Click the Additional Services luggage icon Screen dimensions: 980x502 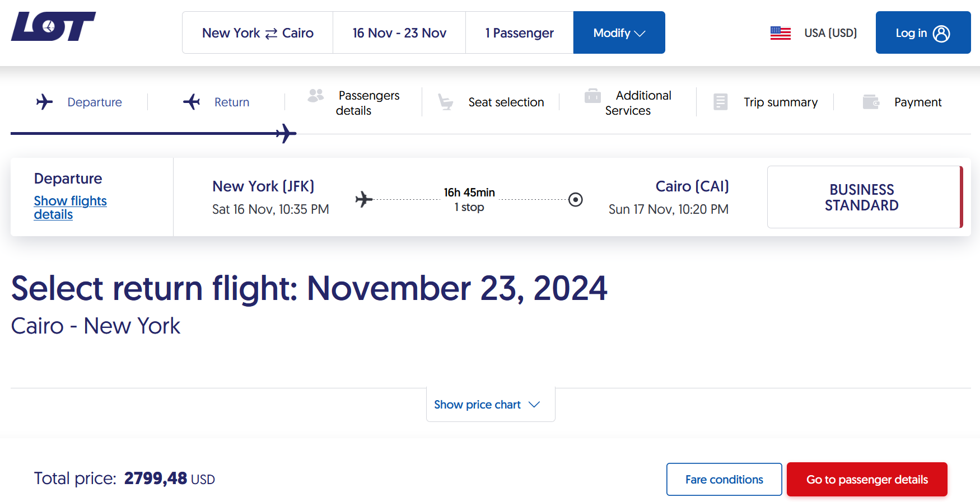(x=592, y=96)
